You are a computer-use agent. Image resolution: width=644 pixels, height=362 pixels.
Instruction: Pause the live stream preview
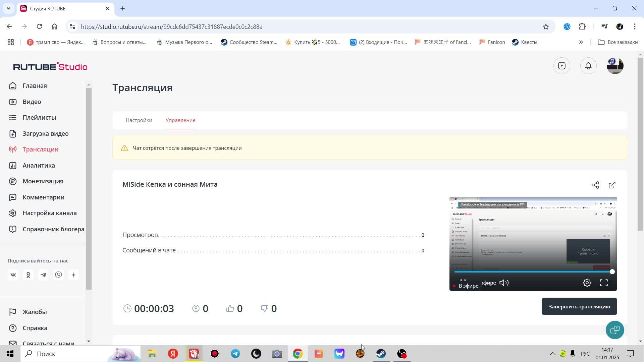(x=463, y=281)
